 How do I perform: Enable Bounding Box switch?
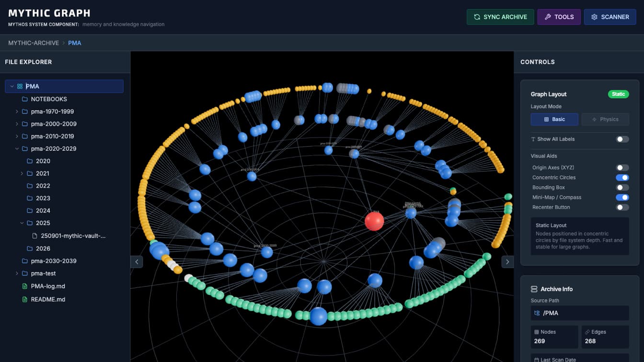(622, 188)
